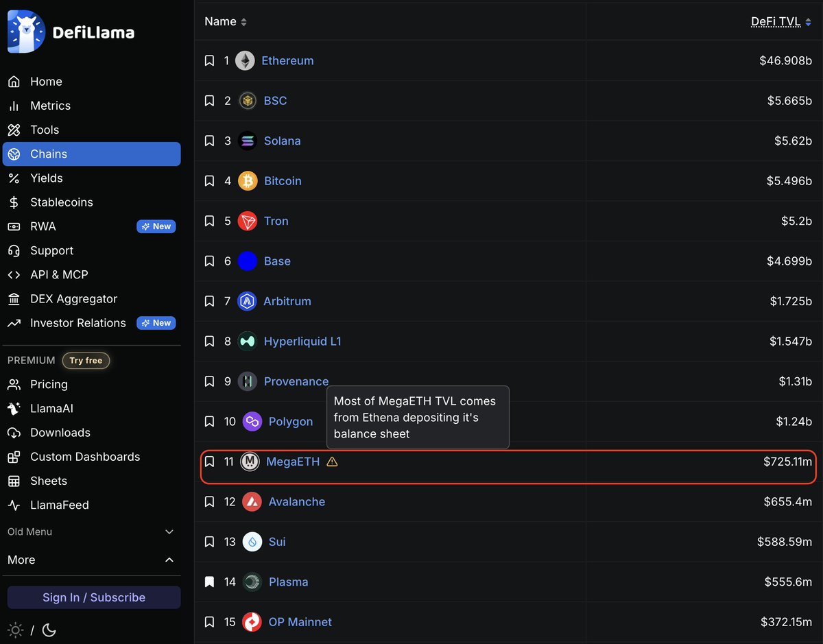
Task: Toggle Arbitrum bookmark
Action: [x=210, y=302]
